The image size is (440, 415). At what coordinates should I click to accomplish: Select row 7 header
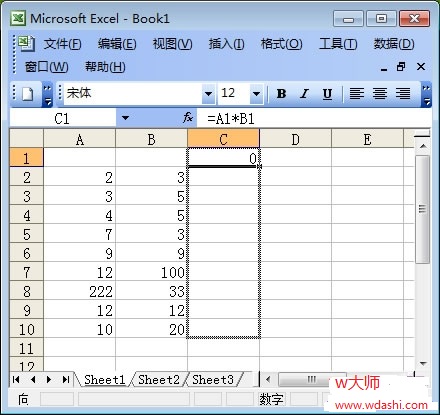27,272
